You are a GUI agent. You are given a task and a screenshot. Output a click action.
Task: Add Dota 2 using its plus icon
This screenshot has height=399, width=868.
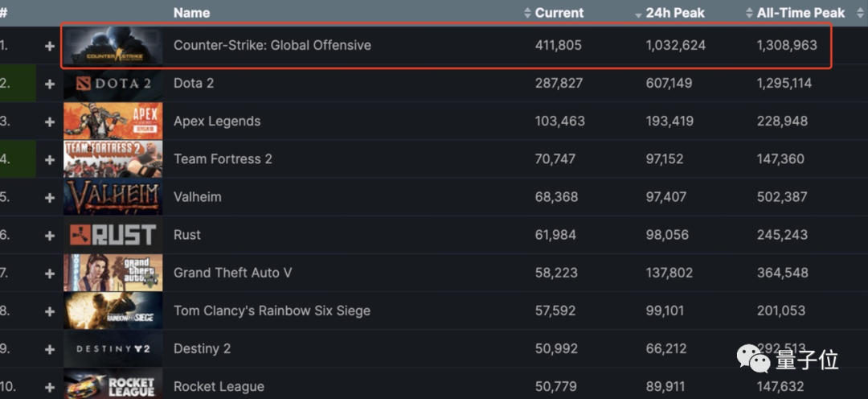[x=50, y=84]
